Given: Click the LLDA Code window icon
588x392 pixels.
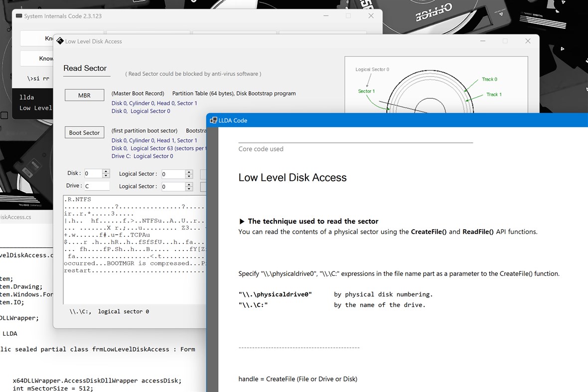Looking at the screenshot, I should point(214,120).
